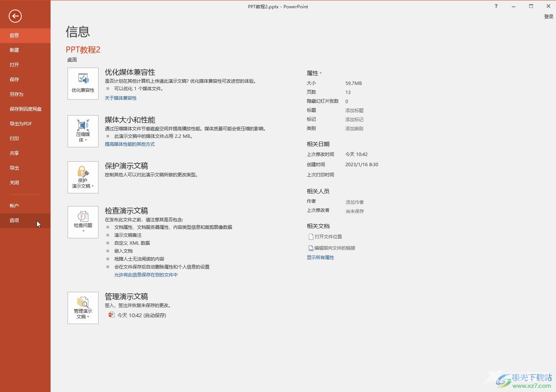Screen dimensions: 556x392
Task: Click the 添加作者 author field
Action: click(355, 202)
